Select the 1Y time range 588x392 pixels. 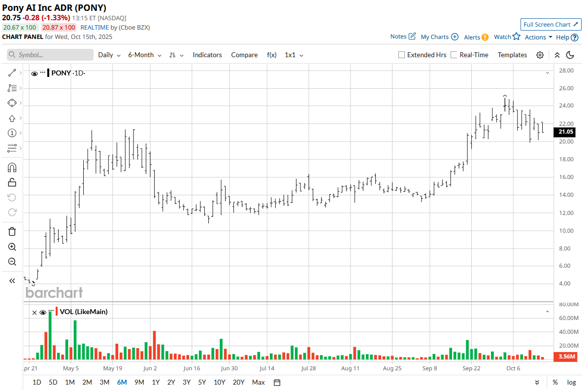156,382
